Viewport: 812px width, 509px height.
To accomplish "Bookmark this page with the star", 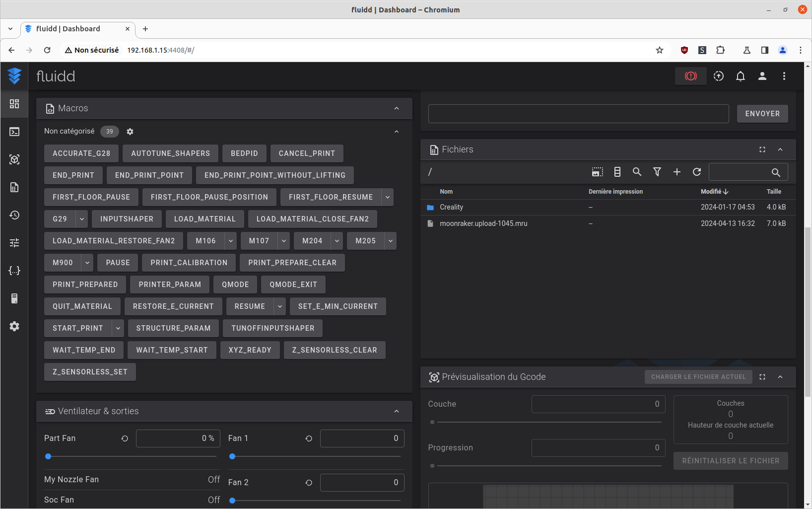I will point(660,50).
